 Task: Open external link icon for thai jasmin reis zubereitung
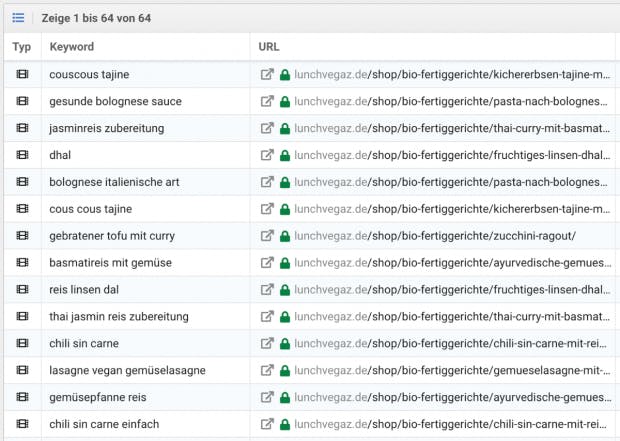pos(267,316)
